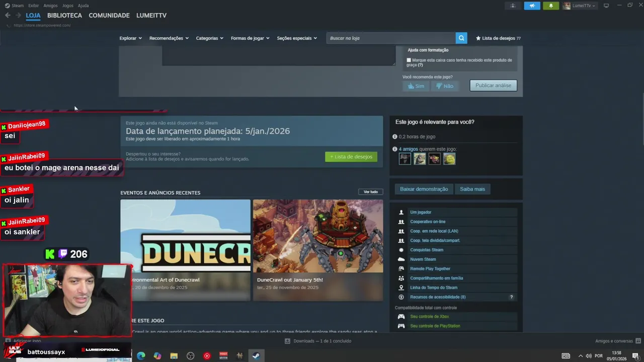This screenshot has height=362, width=644.
Task: Click the Ajuda com formatação link
Action: point(428,50)
